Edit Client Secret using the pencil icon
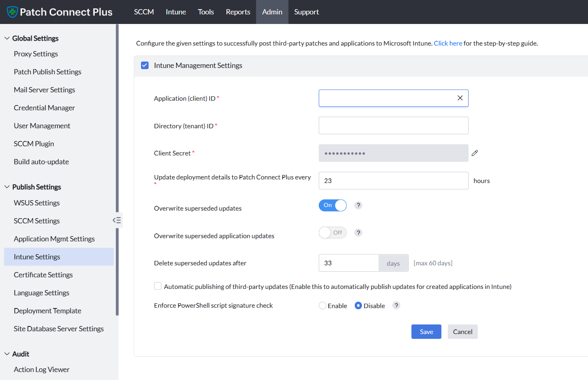Image resolution: width=588 pixels, height=380 pixels. click(475, 153)
